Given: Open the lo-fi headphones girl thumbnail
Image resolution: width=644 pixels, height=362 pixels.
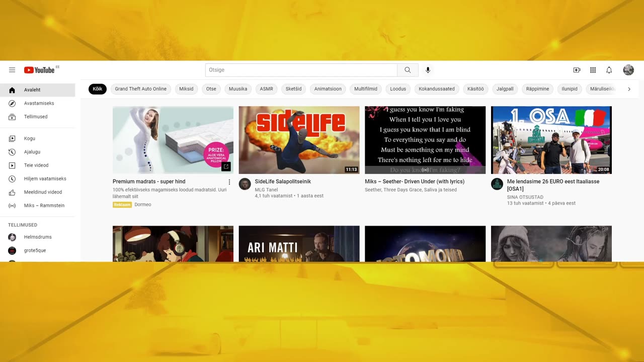Looking at the screenshot, I should pos(173,244).
